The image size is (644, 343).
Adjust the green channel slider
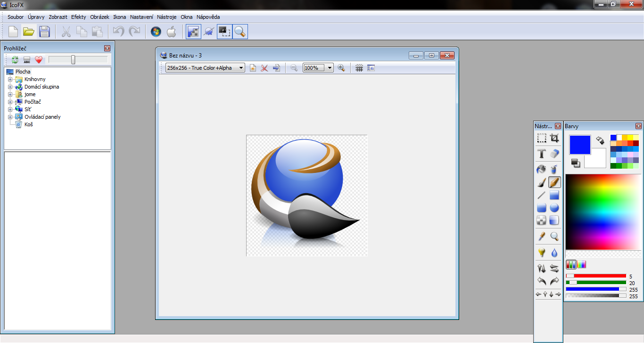point(596,283)
